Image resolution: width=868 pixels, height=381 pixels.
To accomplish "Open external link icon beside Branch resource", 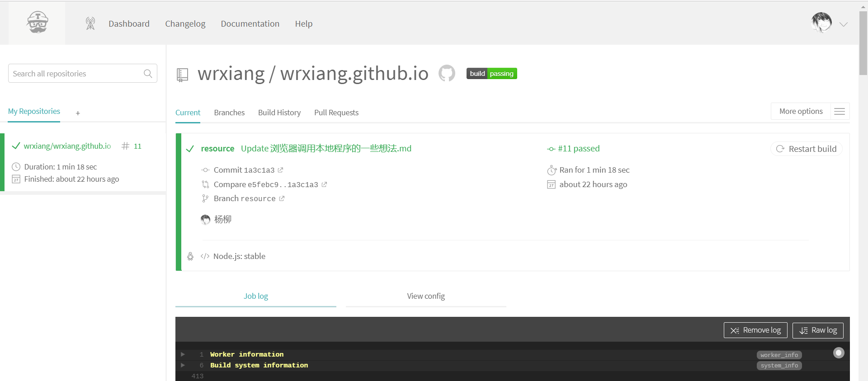I will 282,198.
